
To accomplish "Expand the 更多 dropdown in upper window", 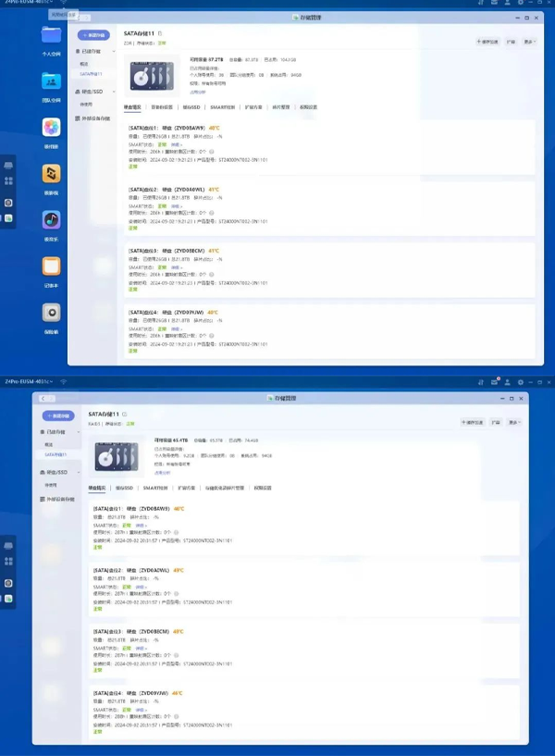I will coord(529,42).
